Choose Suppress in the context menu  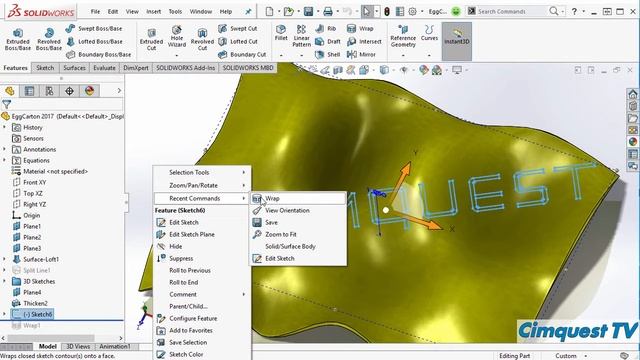point(202,258)
